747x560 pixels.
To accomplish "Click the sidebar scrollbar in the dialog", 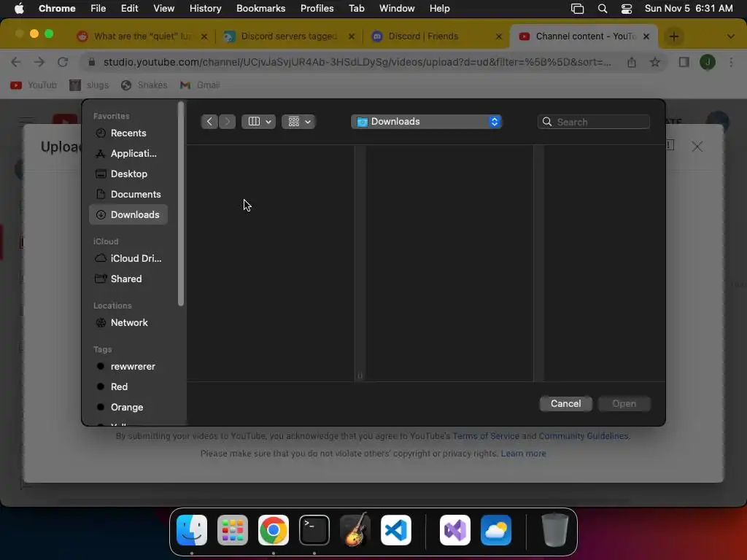I will 181,204.
